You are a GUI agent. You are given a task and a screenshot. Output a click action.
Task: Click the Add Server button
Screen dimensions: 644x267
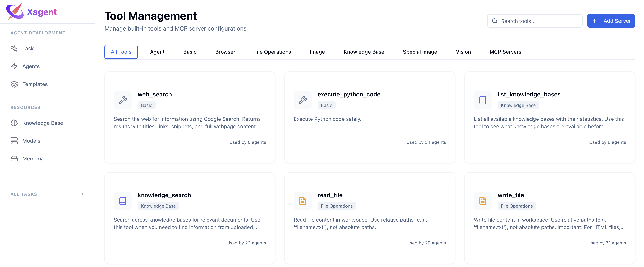click(x=611, y=21)
